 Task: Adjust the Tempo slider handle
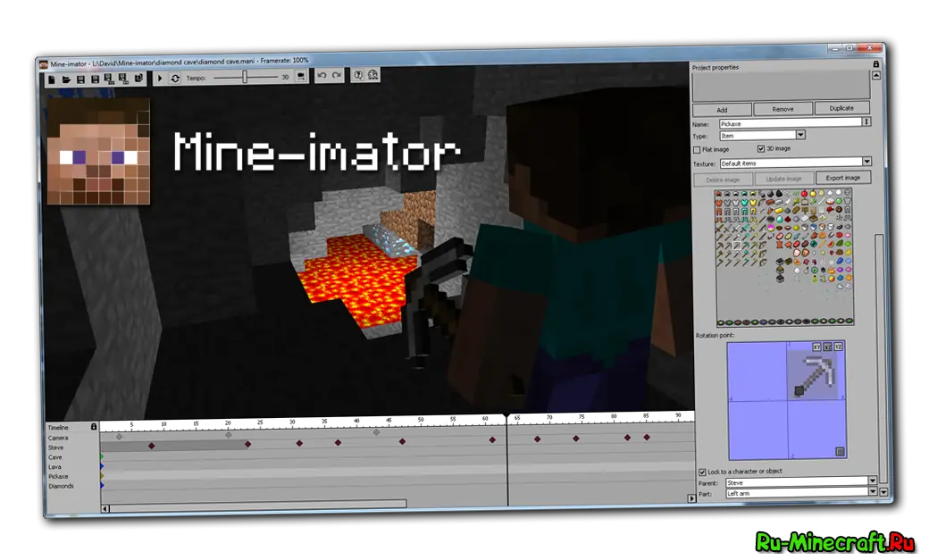click(244, 77)
